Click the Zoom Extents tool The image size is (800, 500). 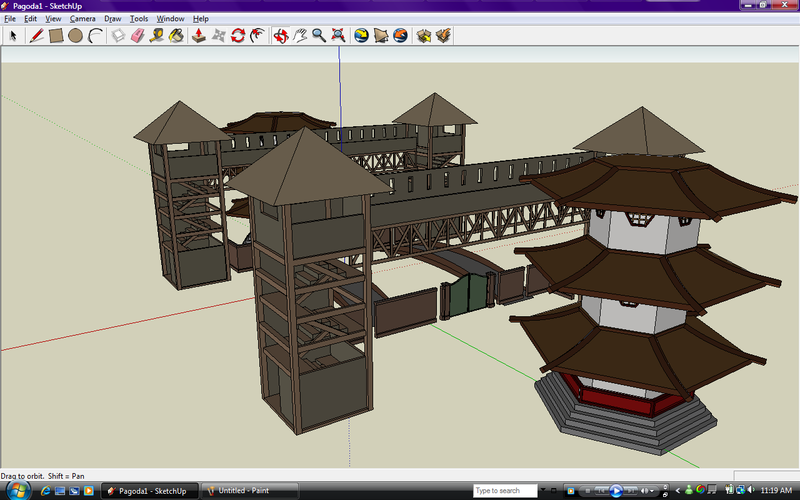pyautogui.click(x=339, y=36)
